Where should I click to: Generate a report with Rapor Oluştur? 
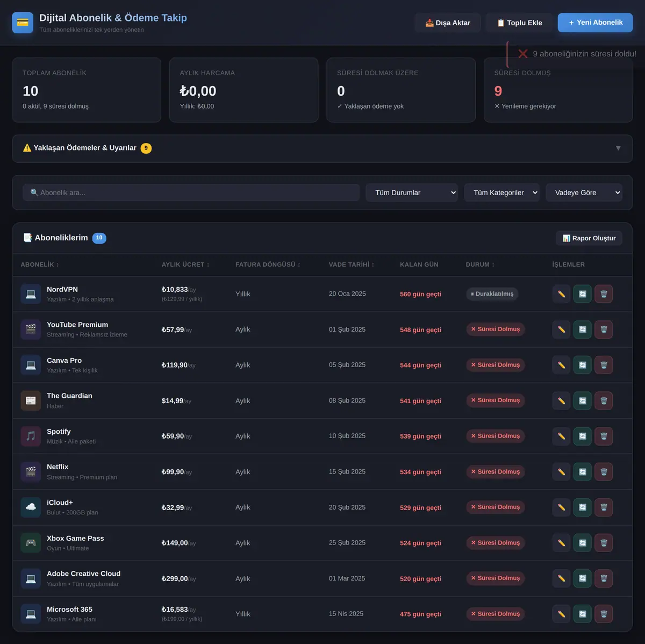point(589,238)
